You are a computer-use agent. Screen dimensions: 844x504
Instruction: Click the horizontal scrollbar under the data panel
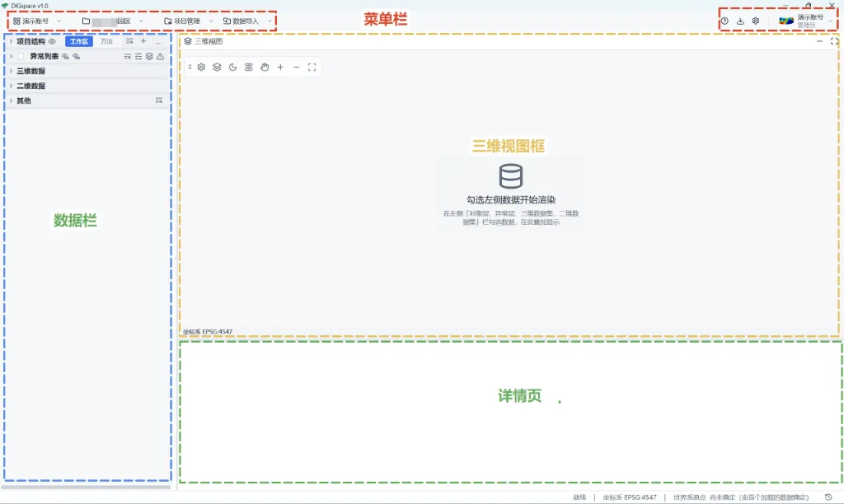click(x=86, y=488)
